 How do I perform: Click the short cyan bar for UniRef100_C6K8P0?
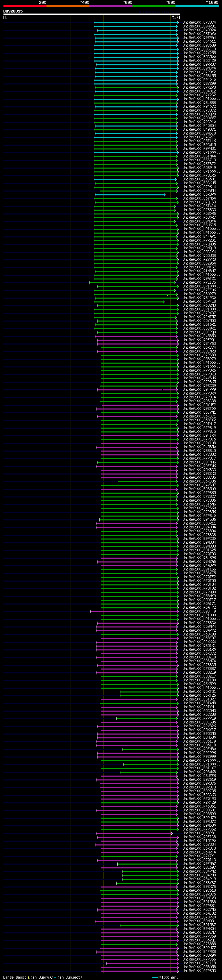[130, 195]
